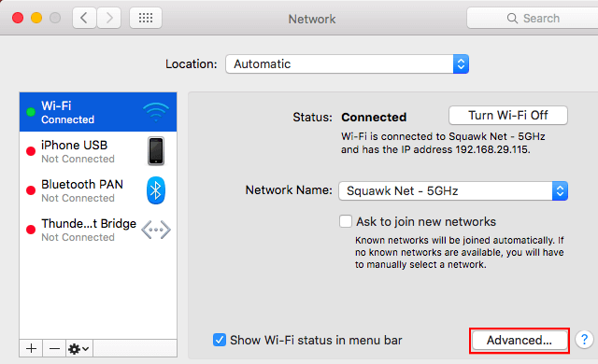Click the Network window title

click(x=312, y=19)
